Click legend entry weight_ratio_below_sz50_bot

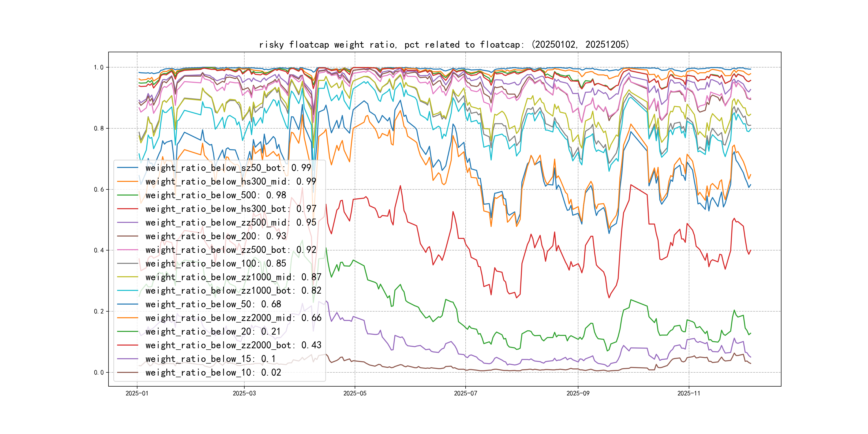pos(228,168)
